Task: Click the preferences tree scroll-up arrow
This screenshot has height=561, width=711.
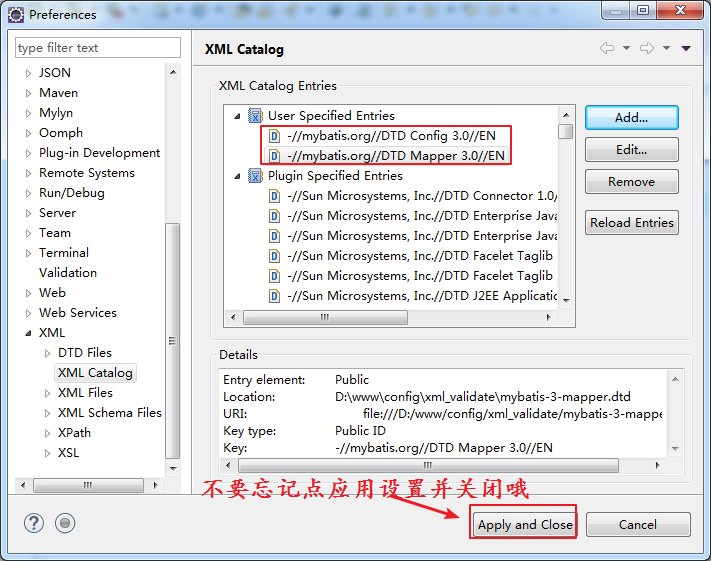Action: (173, 73)
